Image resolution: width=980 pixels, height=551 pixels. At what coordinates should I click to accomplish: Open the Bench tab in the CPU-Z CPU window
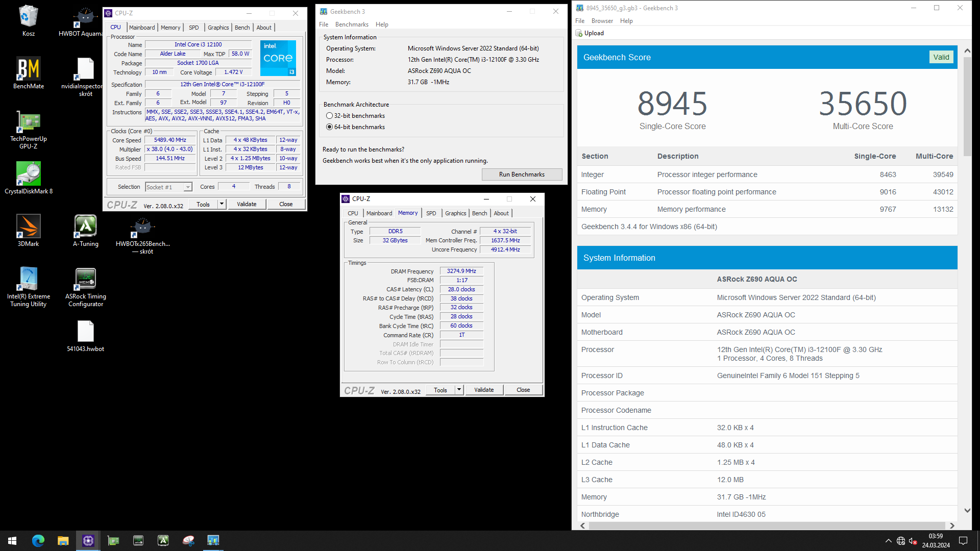pos(242,28)
